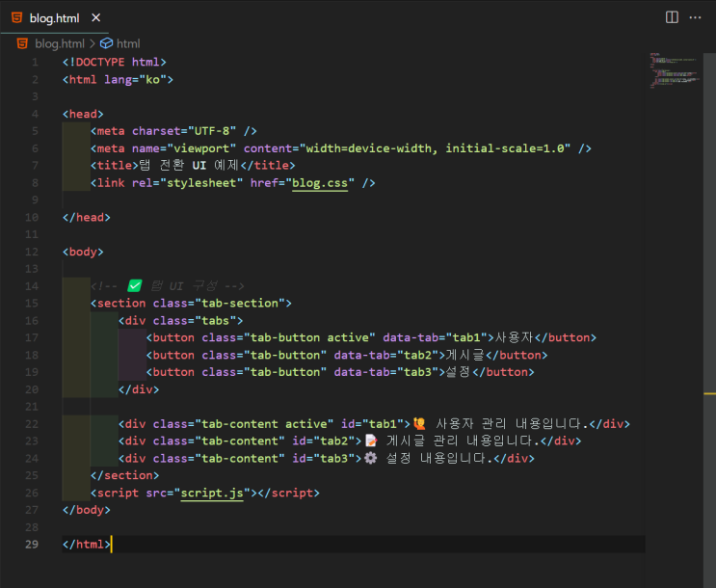Screen dimensions: 716x588
Task: Click the id="tab3" attribute
Action: 323,458
